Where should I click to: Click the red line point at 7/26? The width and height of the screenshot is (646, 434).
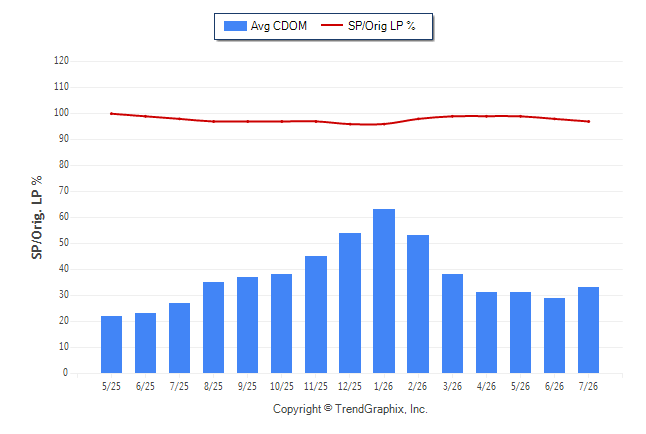pos(589,122)
